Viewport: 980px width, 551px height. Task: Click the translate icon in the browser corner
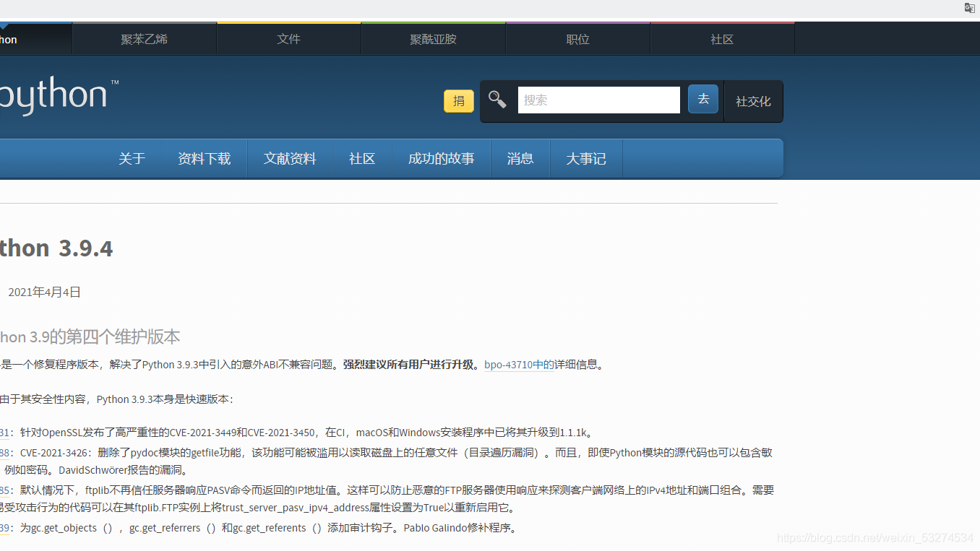(970, 8)
